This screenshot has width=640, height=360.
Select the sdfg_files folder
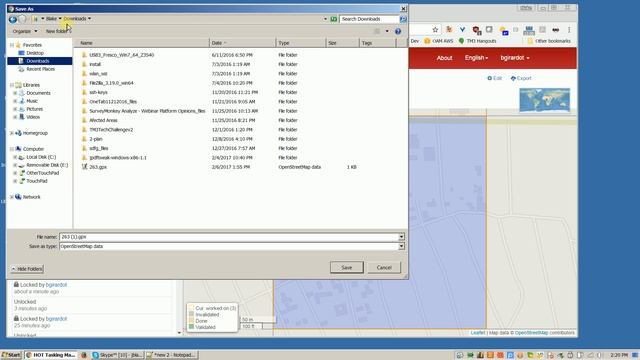[99, 149]
